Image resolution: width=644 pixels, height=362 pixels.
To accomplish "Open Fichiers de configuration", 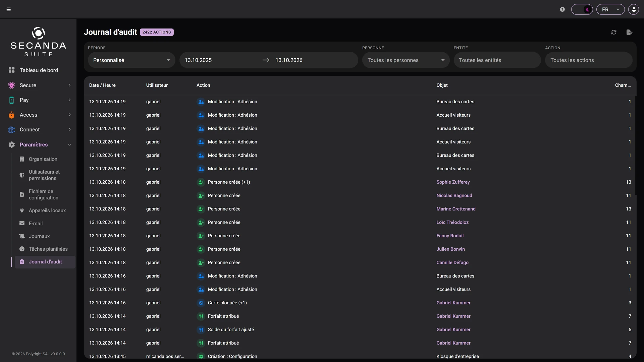I will tap(44, 194).
